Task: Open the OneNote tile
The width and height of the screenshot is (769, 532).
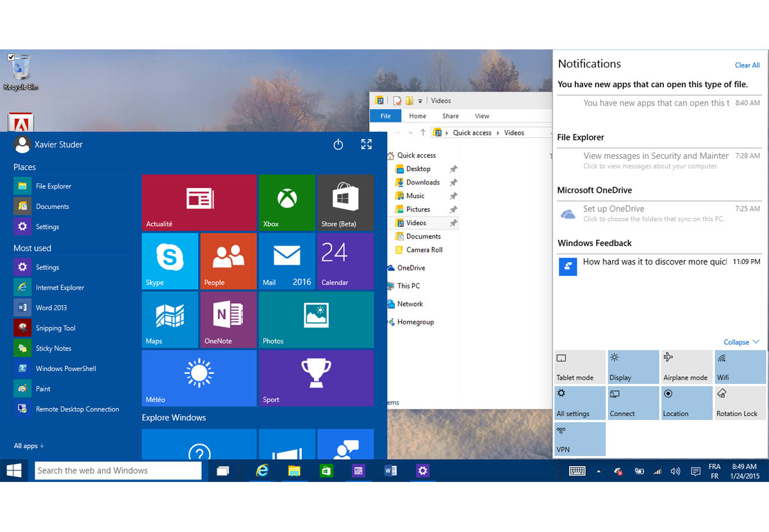Action: tap(228, 320)
